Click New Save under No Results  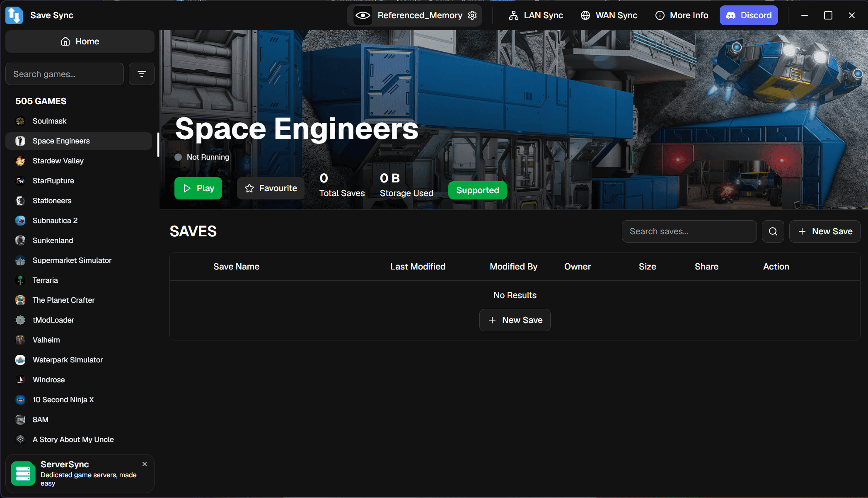pyautogui.click(x=515, y=320)
